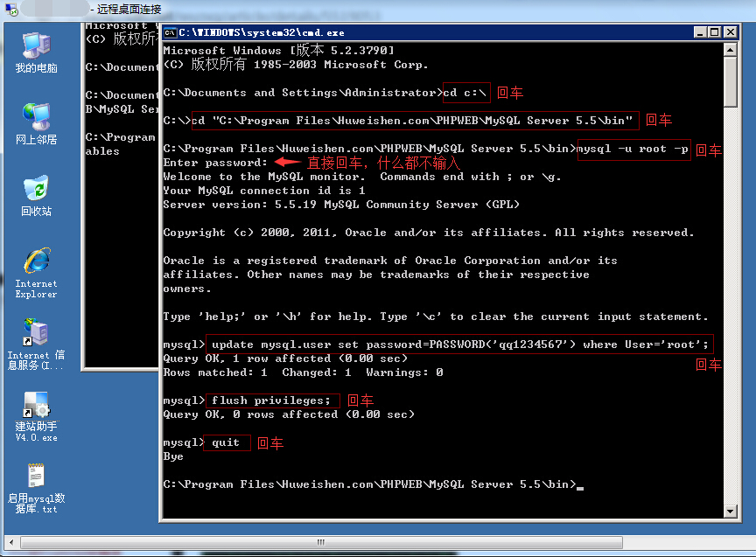Click the 远程桌面连接 title text

(x=129, y=9)
